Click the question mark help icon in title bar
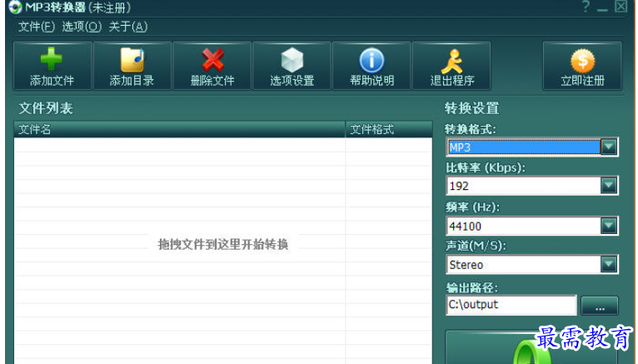 (x=586, y=7)
